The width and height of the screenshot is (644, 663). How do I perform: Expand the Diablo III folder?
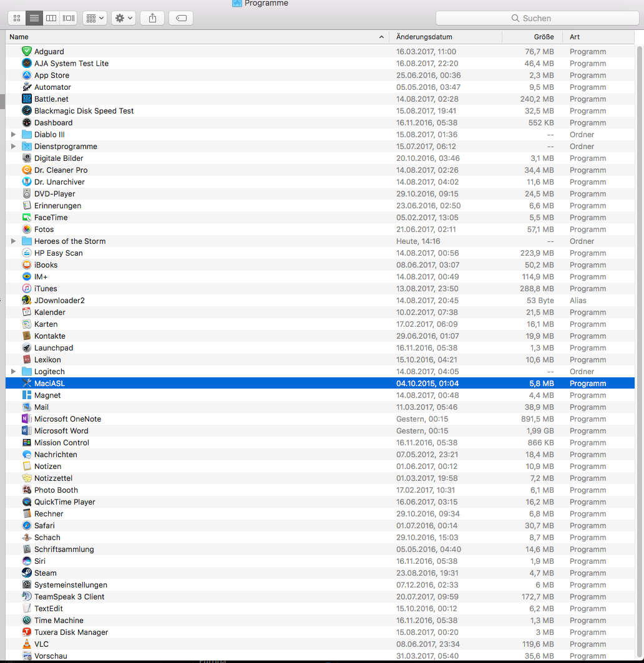13,135
